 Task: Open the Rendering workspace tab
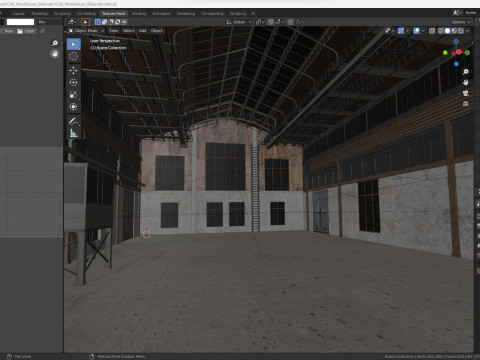tap(186, 14)
